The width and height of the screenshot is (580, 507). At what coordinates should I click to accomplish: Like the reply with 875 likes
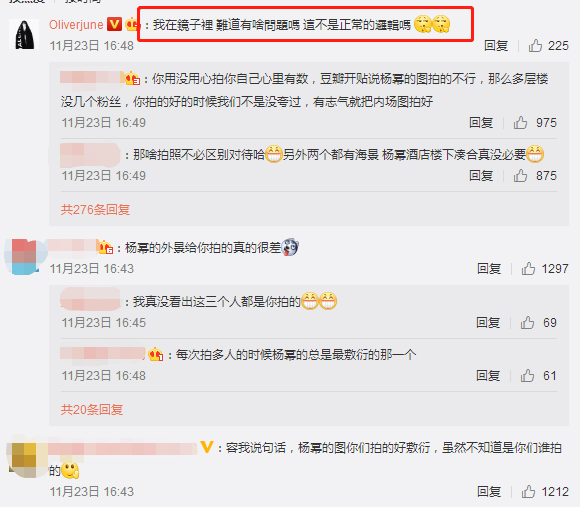click(x=520, y=176)
